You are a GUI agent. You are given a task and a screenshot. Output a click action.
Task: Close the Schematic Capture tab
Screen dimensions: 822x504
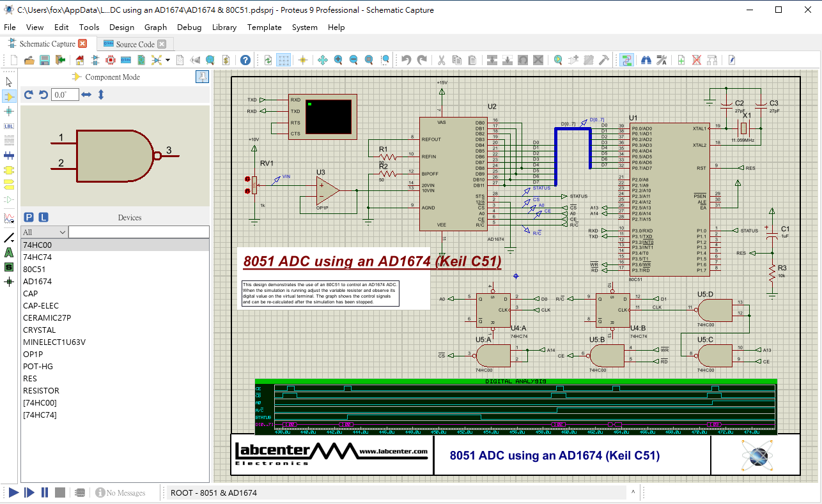tap(82, 43)
